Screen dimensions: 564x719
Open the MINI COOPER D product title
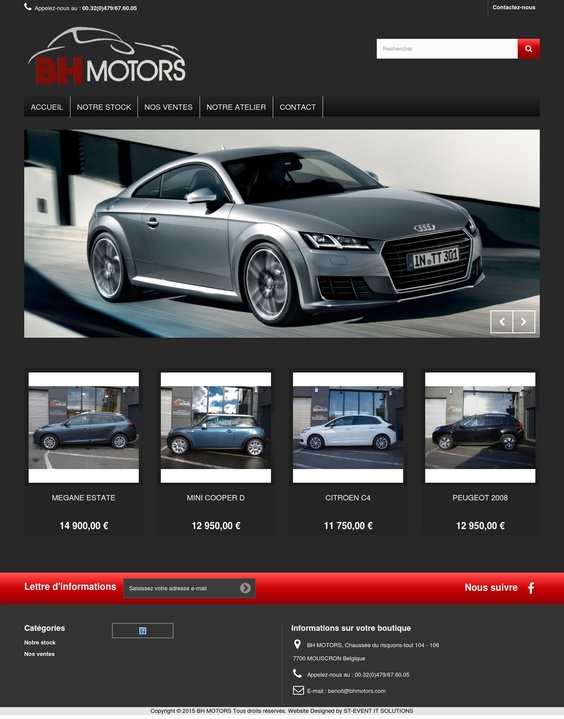click(x=216, y=498)
